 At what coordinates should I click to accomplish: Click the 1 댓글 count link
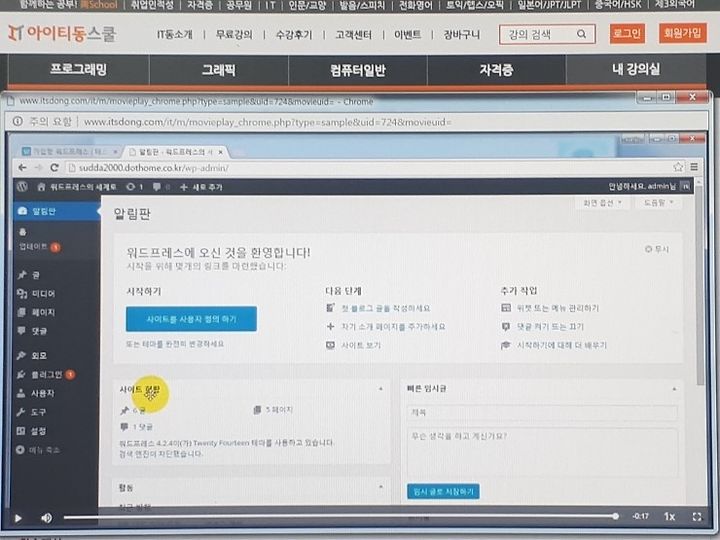click(142, 427)
